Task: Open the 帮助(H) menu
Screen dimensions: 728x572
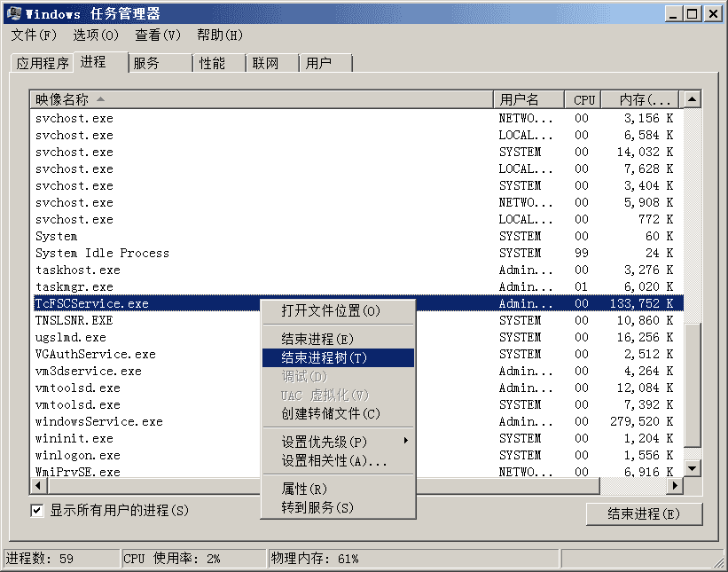Action: click(x=220, y=35)
